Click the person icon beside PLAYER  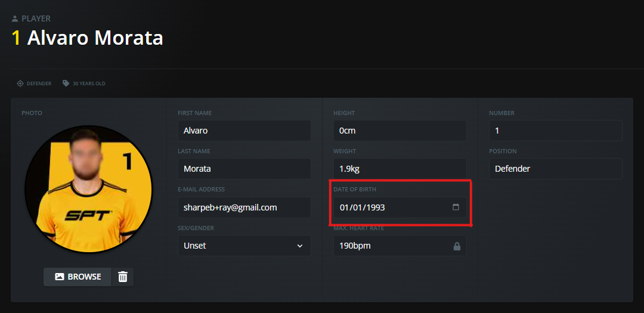15,18
